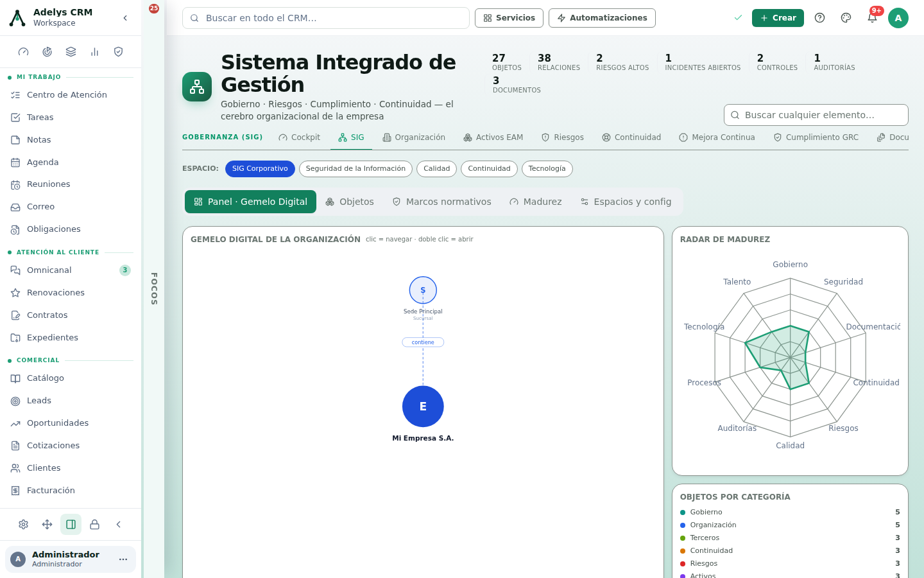Toggle the sidebar panel layout icon
Screen dimensions: 924x578
click(71, 525)
